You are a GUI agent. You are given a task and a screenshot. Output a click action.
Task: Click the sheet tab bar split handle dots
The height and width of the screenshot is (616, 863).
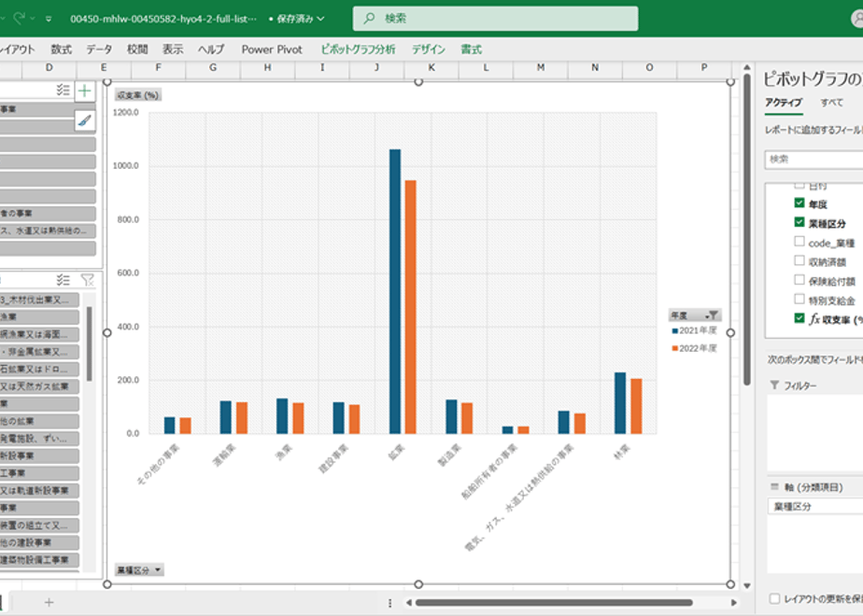pos(389,603)
